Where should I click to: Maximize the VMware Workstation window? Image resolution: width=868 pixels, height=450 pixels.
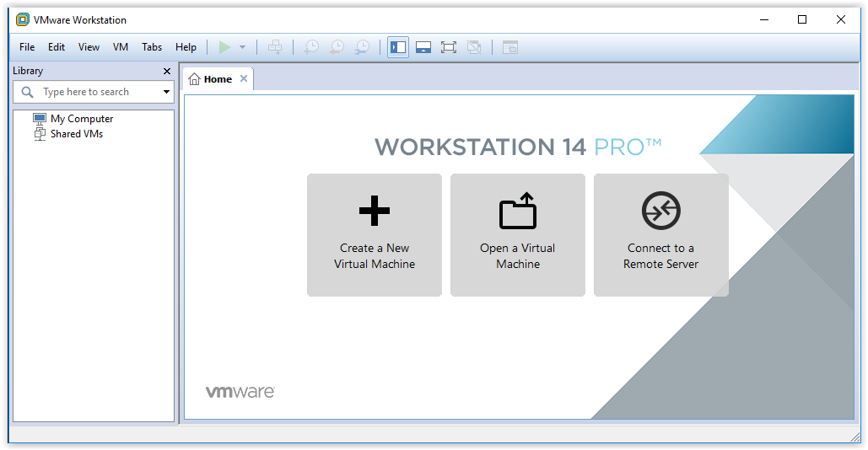[x=802, y=20]
